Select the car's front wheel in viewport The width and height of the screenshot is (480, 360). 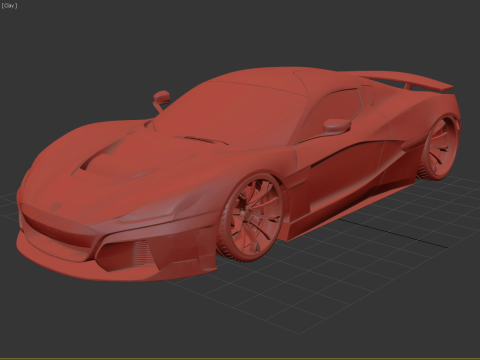(x=251, y=218)
